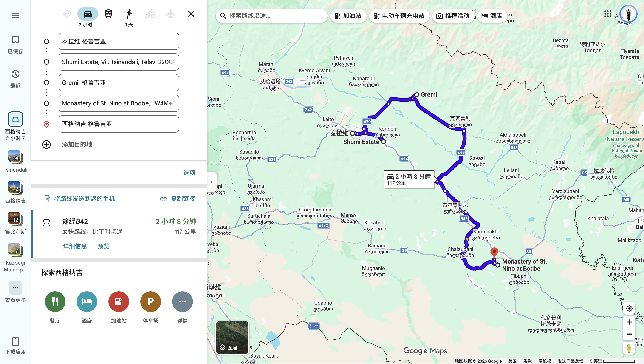Edit the destination 西格纳吉 格鲁吉亚 field

click(x=119, y=124)
